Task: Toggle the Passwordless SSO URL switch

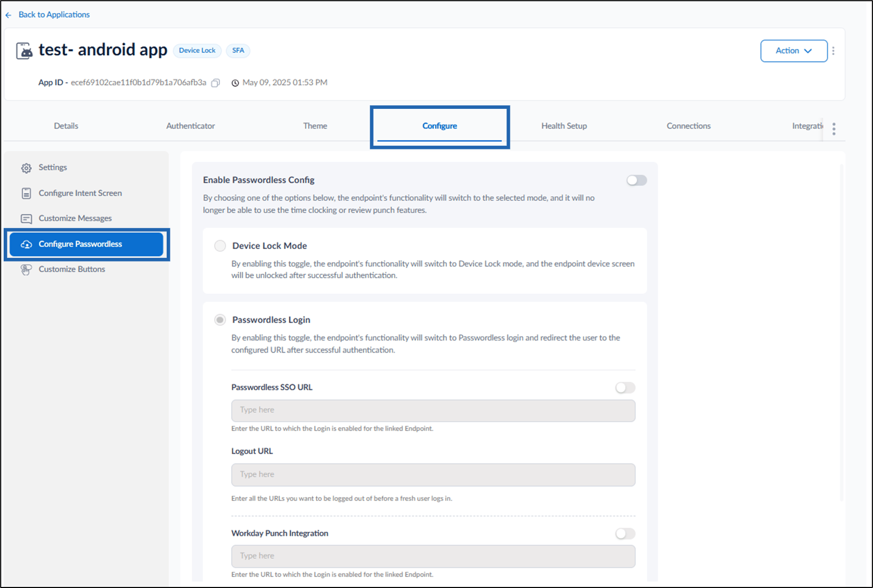Action: pyautogui.click(x=625, y=387)
